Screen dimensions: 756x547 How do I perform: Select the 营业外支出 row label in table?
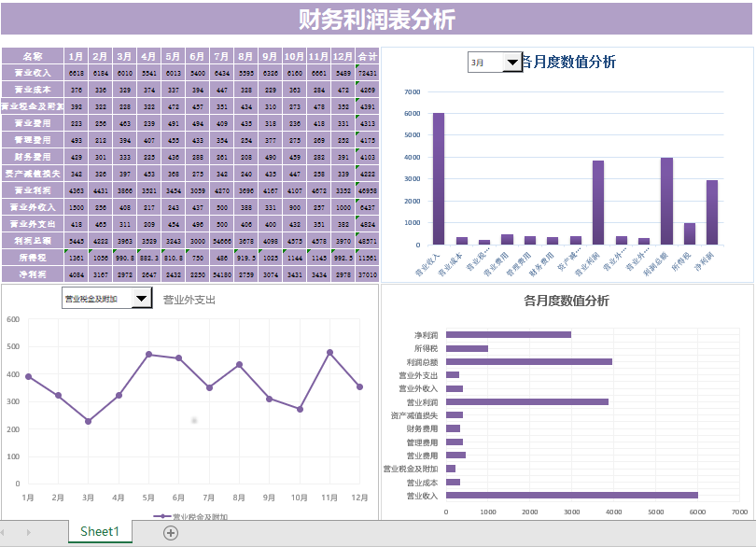(33, 224)
